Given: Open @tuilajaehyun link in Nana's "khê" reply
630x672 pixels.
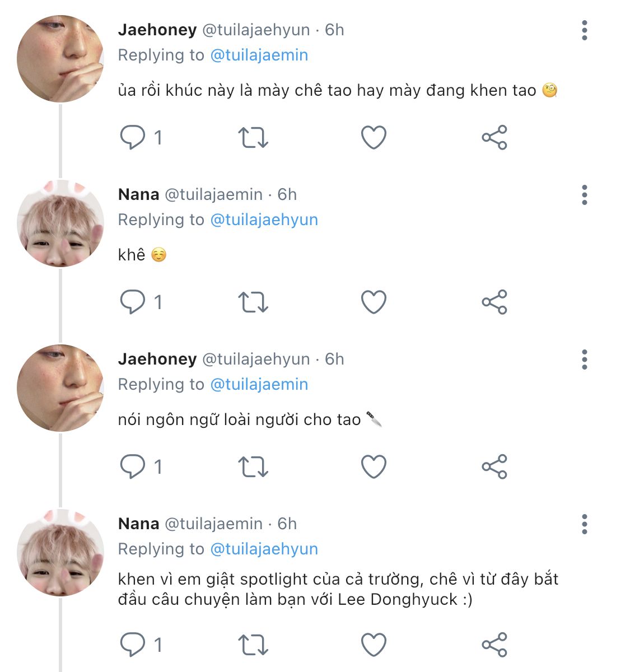Looking at the screenshot, I should point(264,220).
